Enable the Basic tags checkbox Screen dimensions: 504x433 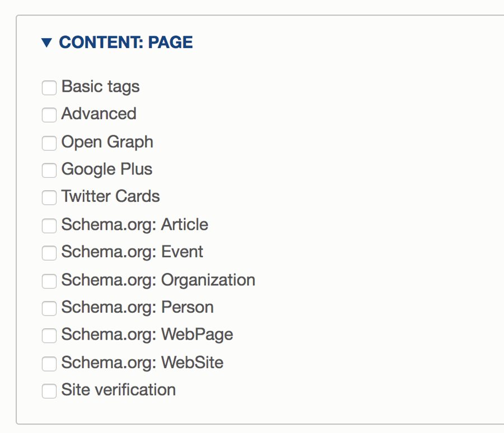[x=49, y=87]
